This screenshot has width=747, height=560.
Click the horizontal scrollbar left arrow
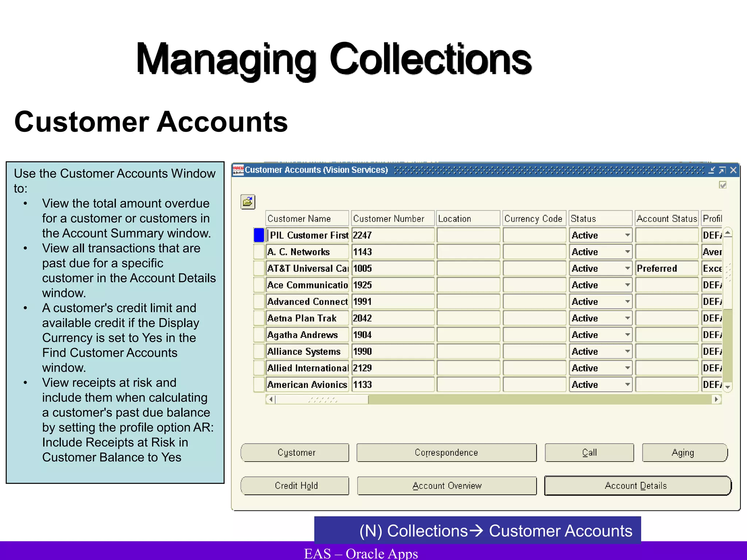coord(271,399)
